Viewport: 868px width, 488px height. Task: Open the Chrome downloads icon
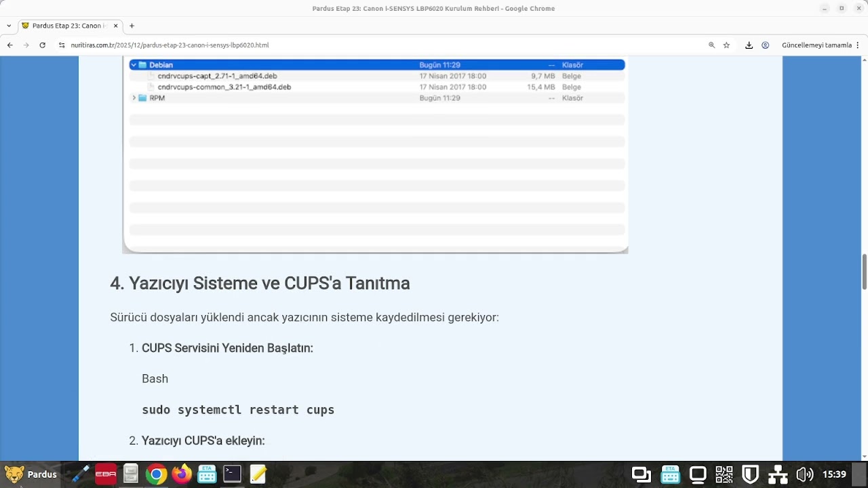749,45
